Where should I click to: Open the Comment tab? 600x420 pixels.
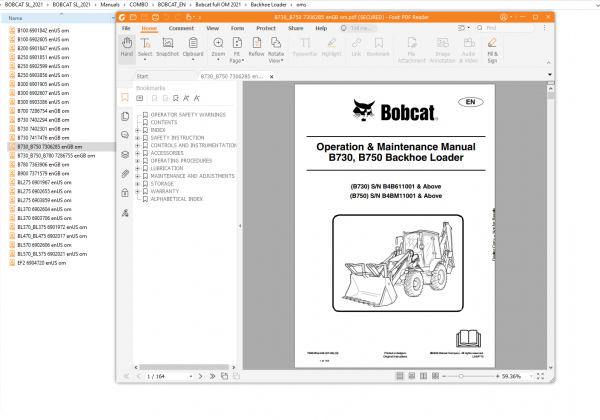click(x=181, y=28)
